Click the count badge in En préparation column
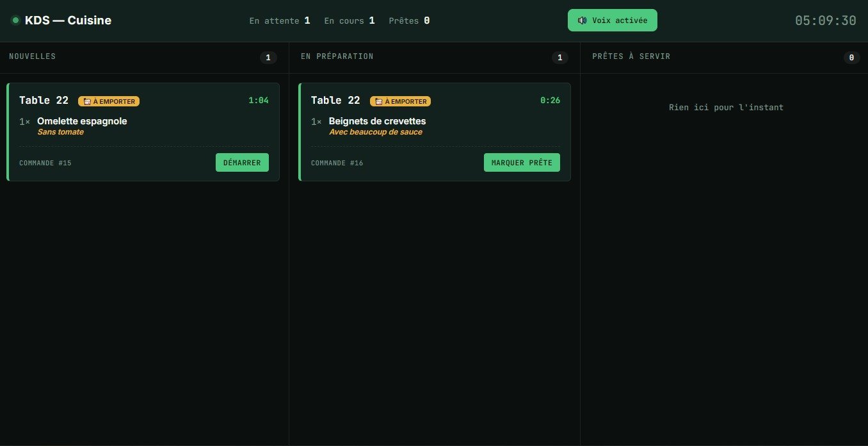Viewport: 868px width, 446px height. [x=560, y=58]
